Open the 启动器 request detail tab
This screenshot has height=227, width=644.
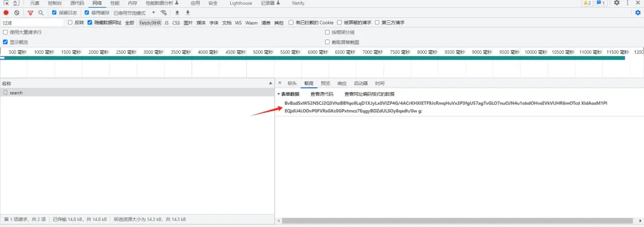pos(361,83)
